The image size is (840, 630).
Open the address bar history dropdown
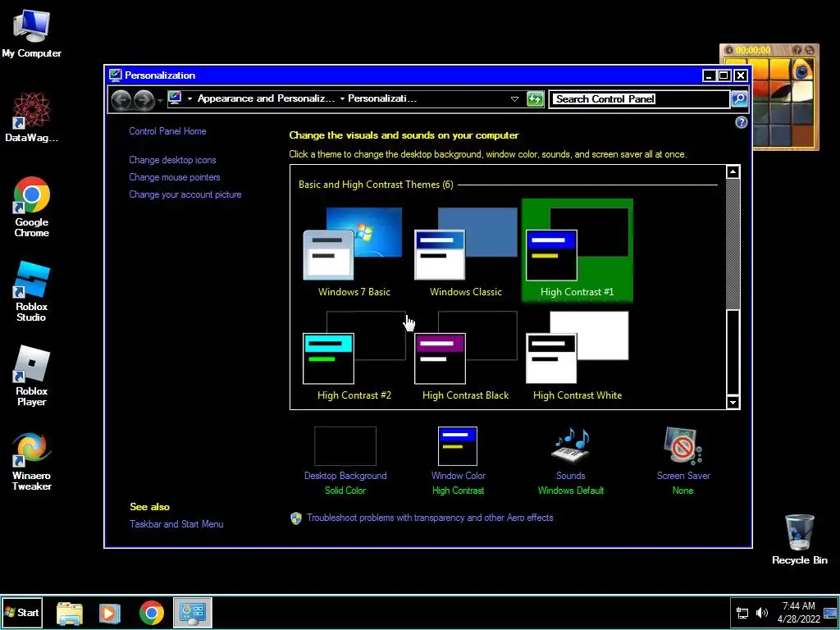(514, 99)
